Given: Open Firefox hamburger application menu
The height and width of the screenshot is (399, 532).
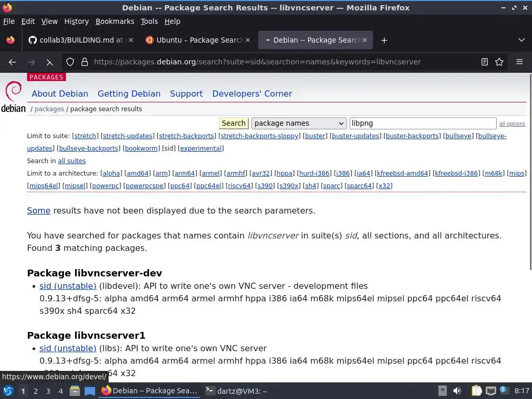Looking at the screenshot, I should pyautogui.click(x=519, y=62).
